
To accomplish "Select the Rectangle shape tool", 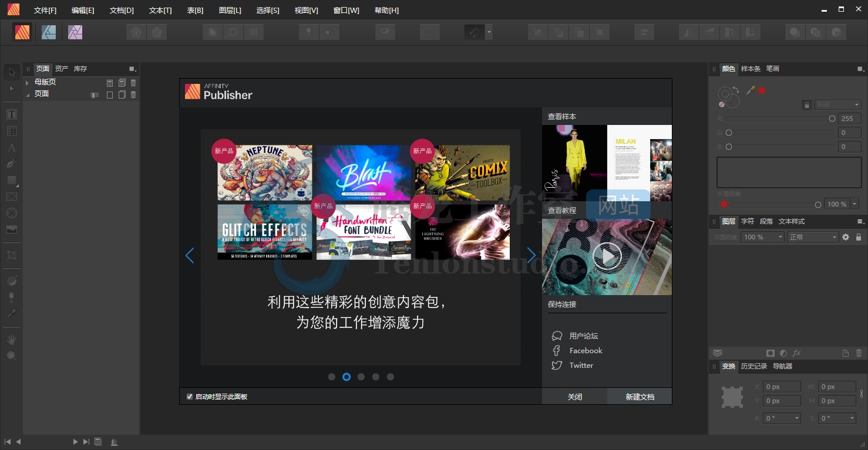I will click(x=12, y=180).
